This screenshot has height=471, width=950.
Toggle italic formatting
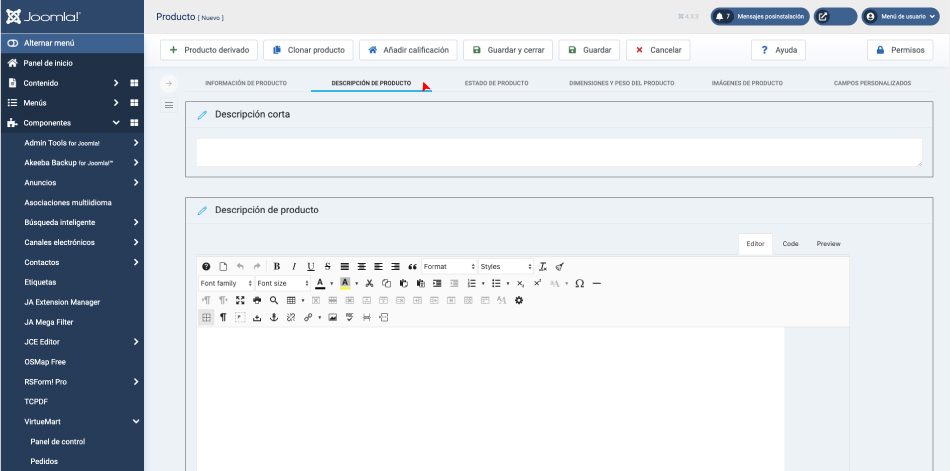point(294,267)
